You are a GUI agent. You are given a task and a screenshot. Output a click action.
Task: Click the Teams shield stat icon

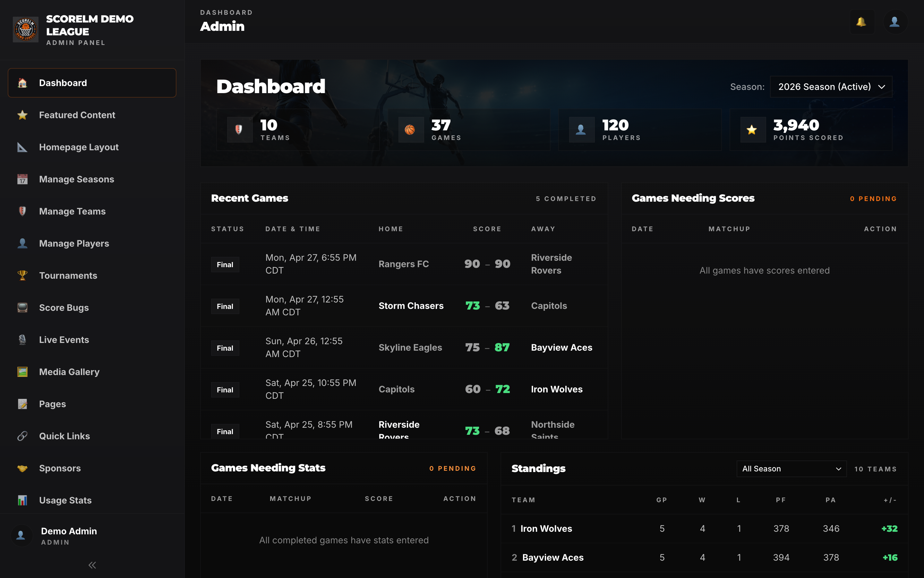(x=239, y=130)
